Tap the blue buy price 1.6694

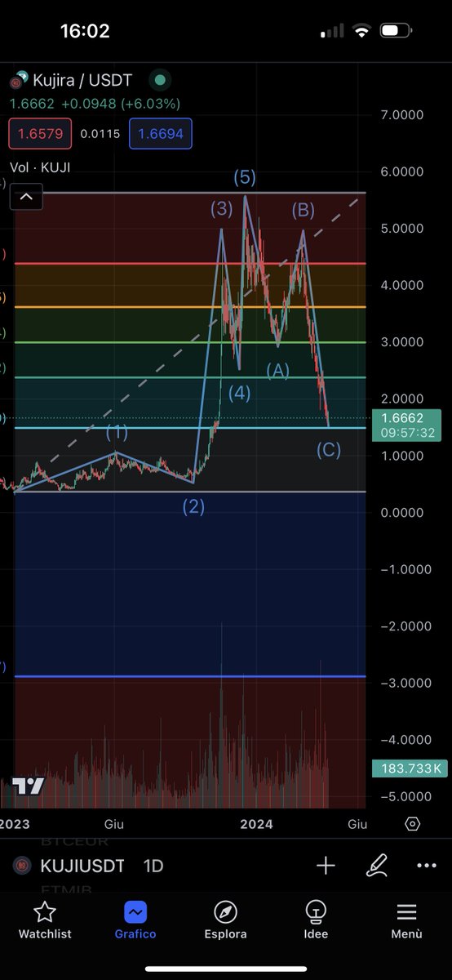[161, 134]
